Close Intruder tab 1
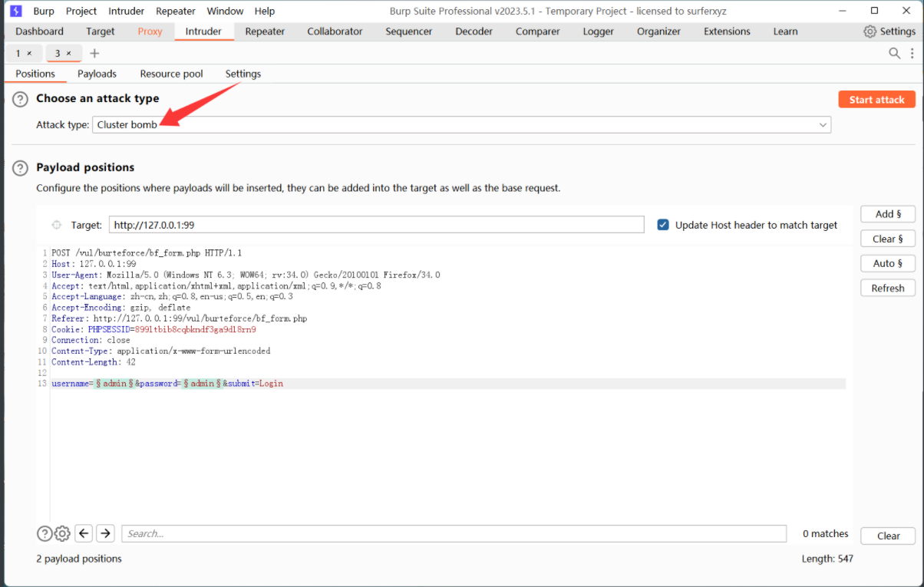 coord(29,53)
